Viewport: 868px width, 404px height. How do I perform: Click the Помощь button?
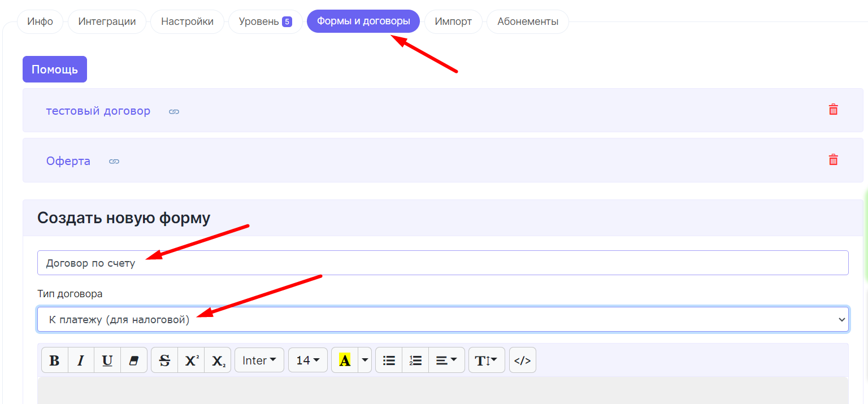(x=55, y=69)
